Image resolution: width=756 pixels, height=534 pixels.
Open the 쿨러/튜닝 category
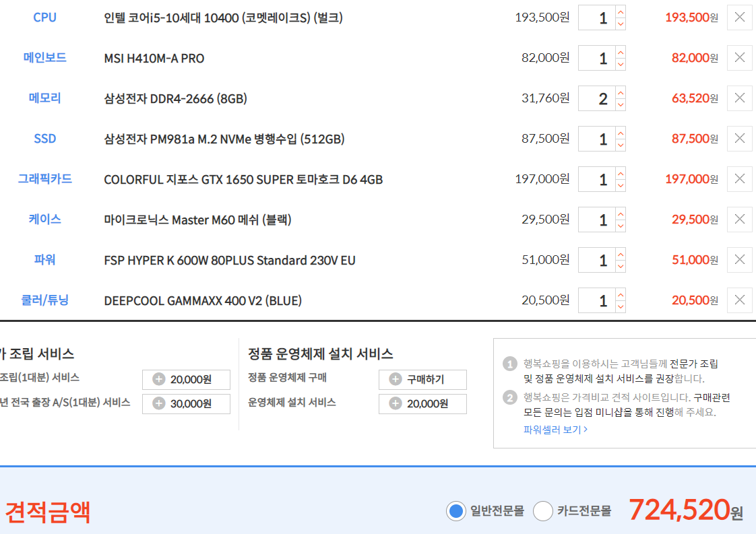pyautogui.click(x=45, y=300)
